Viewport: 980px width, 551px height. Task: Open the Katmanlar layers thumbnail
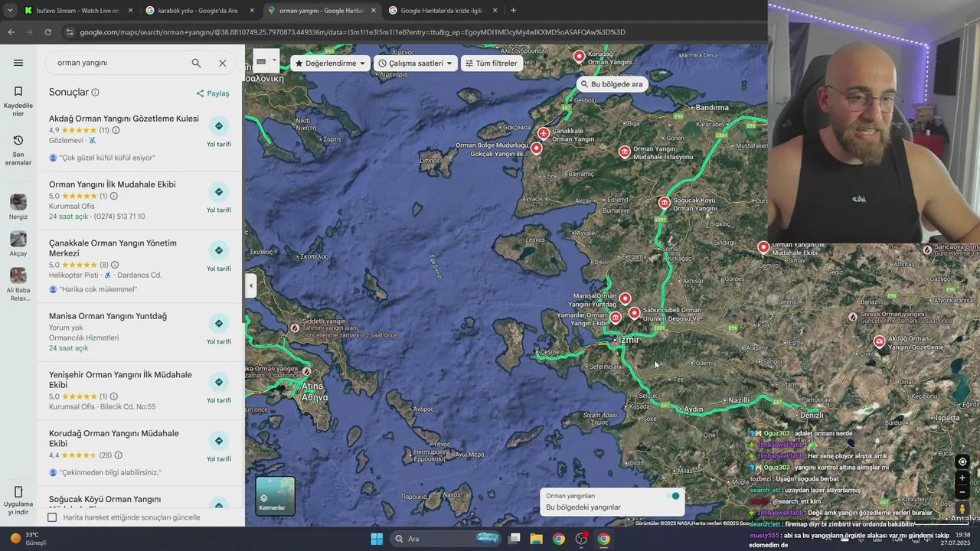click(276, 496)
